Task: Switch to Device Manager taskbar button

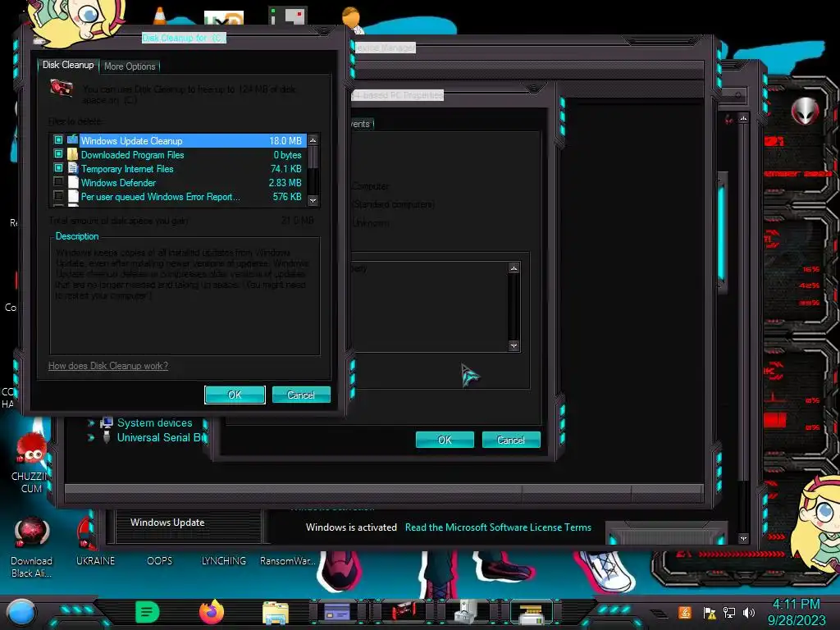Action: pos(466,611)
